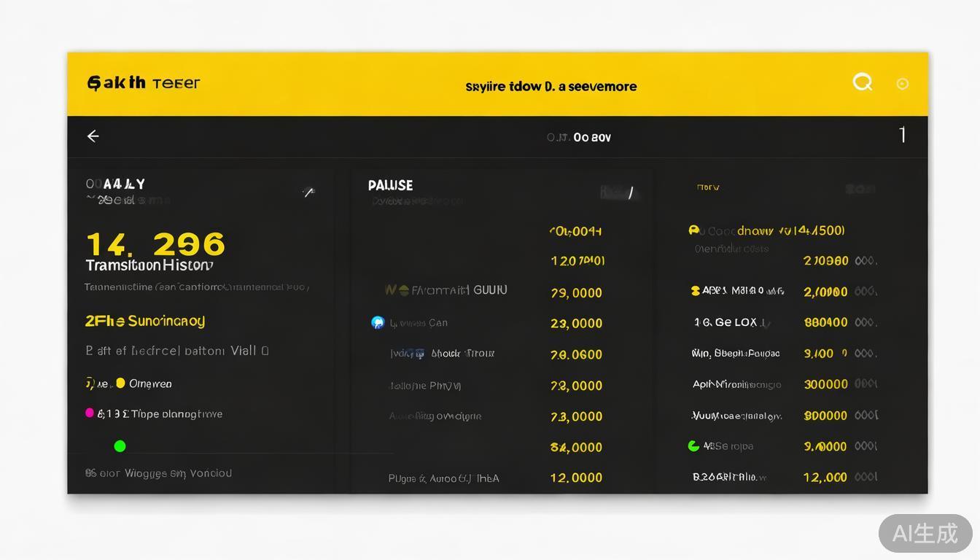Toggle the pink dot legend item
This screenshot has height=560, width=980.
[90, 413]
